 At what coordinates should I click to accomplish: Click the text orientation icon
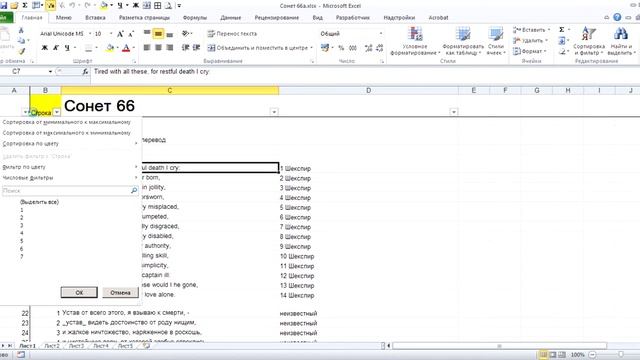(185, 33)
